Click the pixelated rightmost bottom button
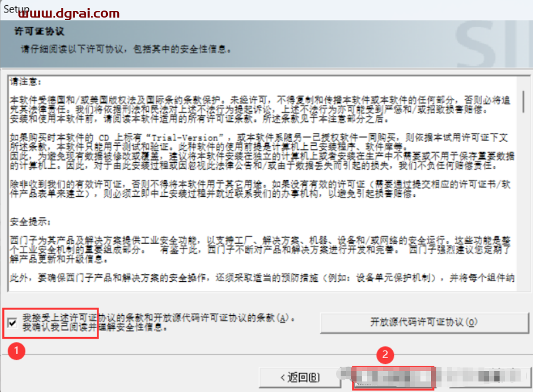The width and height of the screenshot is (533, 392). [x=490, y=376]
